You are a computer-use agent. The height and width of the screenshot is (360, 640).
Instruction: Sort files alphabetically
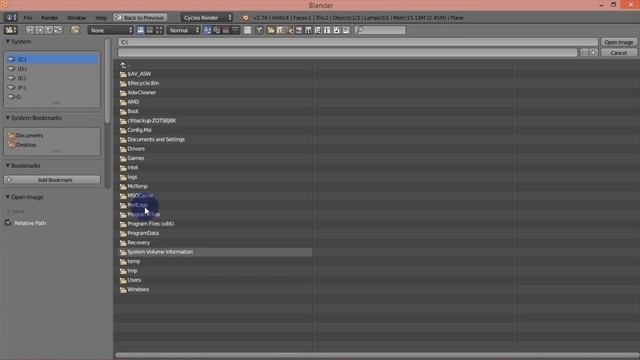click(x=207, y=30)
